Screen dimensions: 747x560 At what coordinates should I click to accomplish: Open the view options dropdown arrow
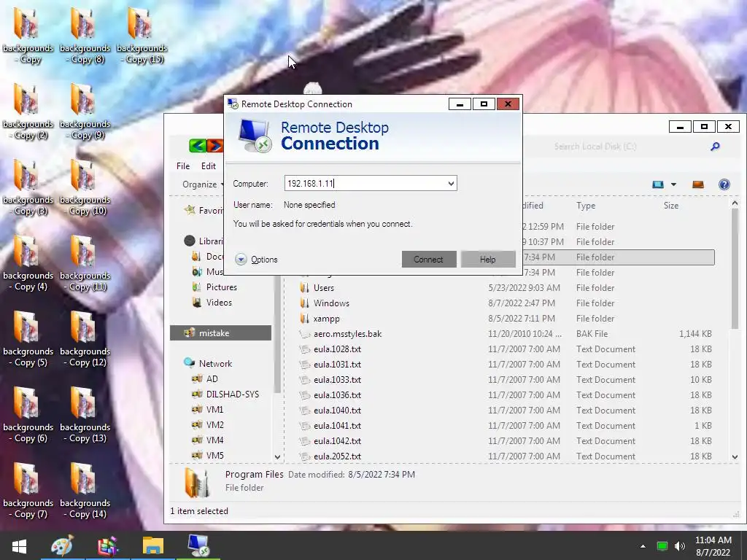[673, 184]
